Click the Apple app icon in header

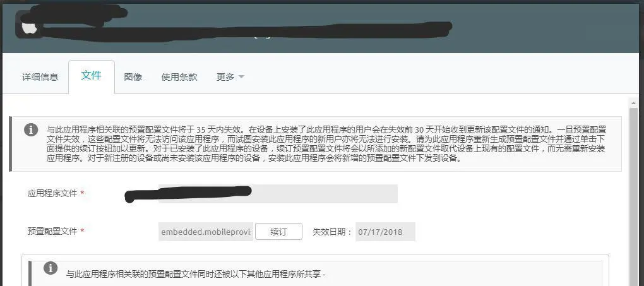coord(28,25)
